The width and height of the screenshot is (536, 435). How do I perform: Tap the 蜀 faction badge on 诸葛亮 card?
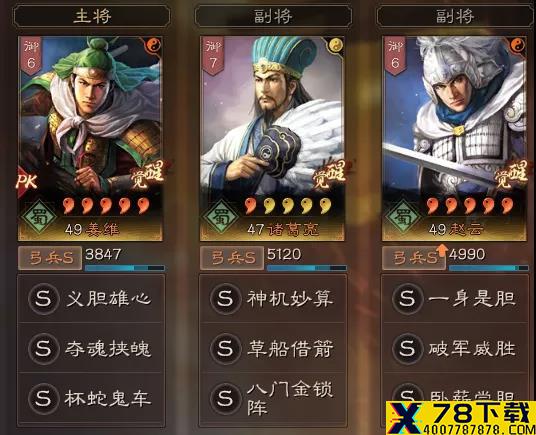click(220, 216)
